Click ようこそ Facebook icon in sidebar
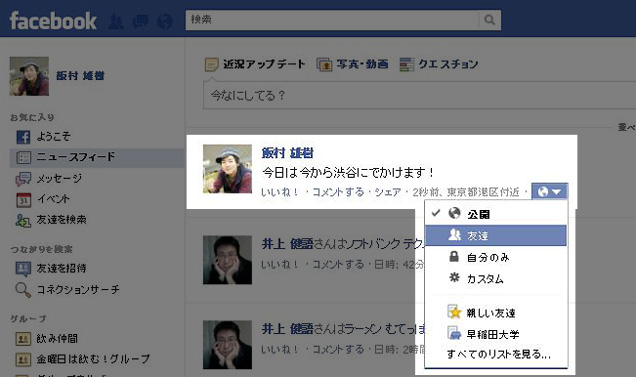This screenshot has height=377, width=636. point(23,137)
